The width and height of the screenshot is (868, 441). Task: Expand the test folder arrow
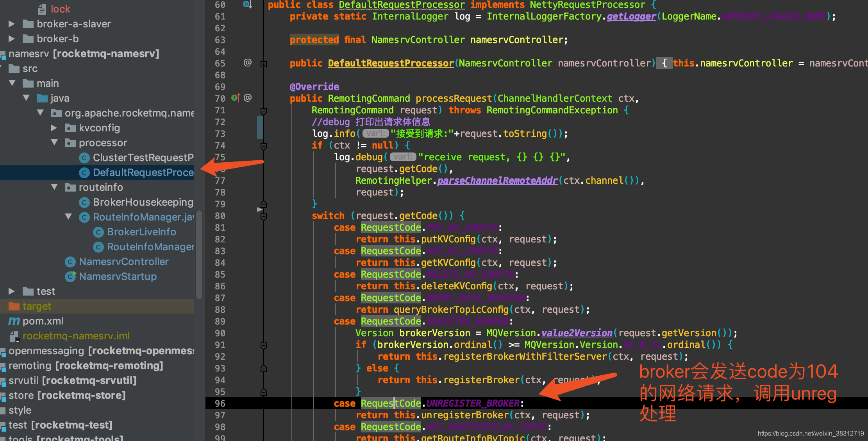pos(12,291)
